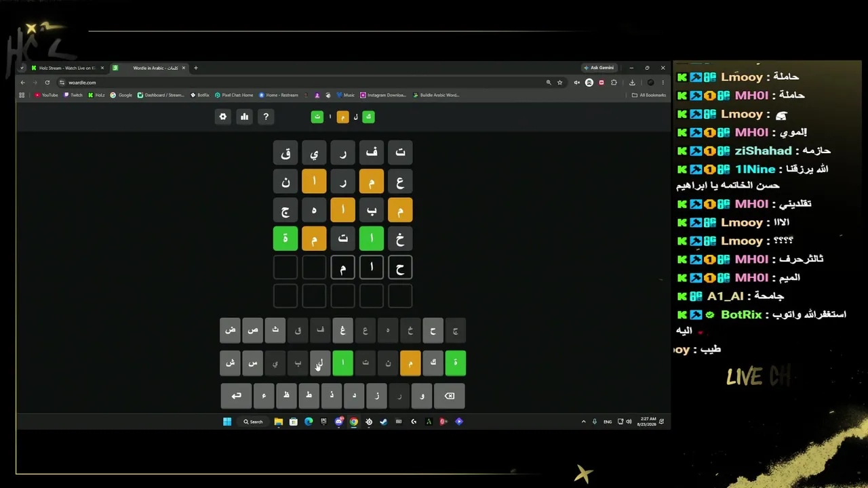Open the Windows Start menu
Viewport: 868px width, 488px height.
[227, 422]
